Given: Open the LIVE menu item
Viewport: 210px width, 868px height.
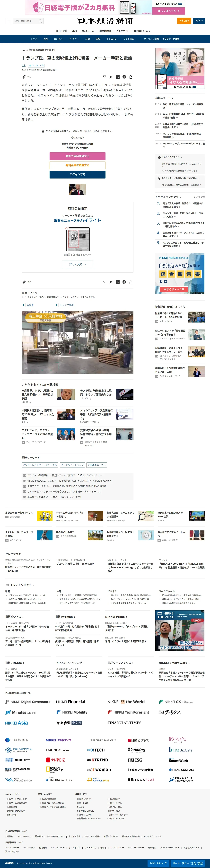Looking at the screenshot, I should coord(74,31).
